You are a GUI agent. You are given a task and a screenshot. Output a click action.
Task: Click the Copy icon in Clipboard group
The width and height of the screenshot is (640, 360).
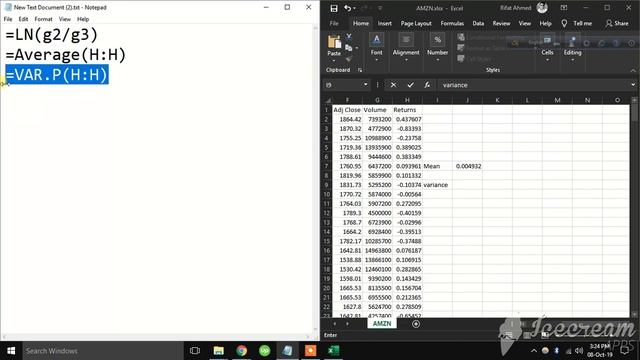(349, 48)
